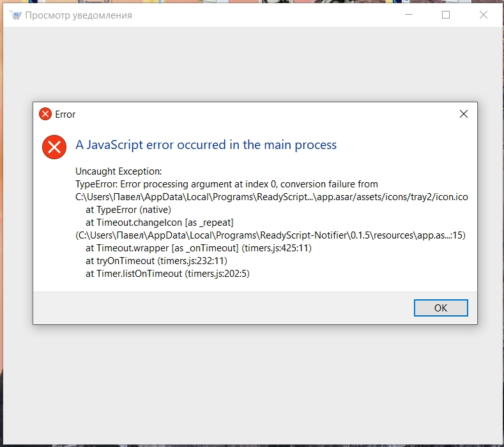
Task: Click the OK button in the error dialog
Action: [441, 308]
